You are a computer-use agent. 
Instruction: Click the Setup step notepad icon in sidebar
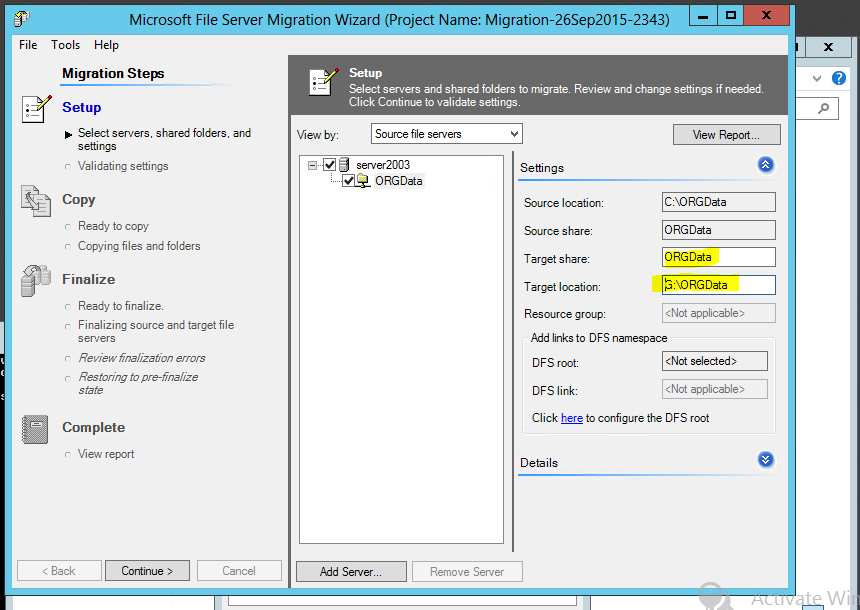pyautogui.click(x=36, y=108)
